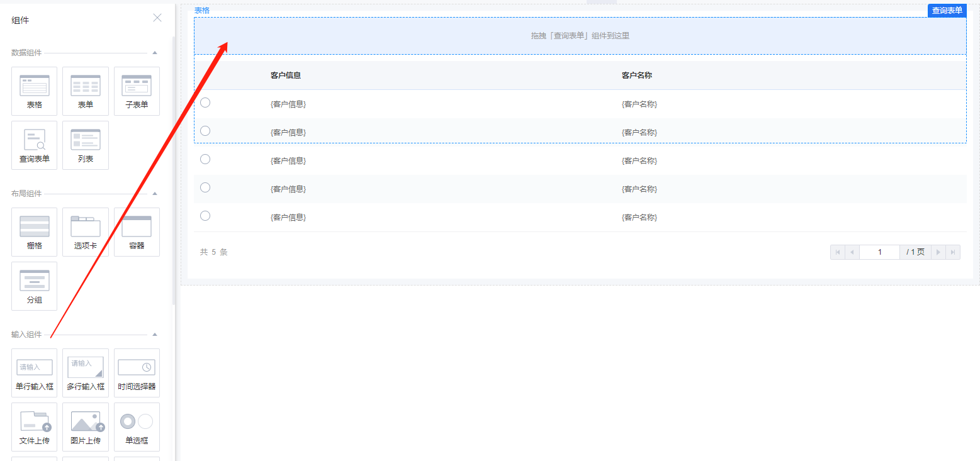The image size is (980, 461).
Task: Collapse the 输入组件 section
Action: (x=155, y=335)
